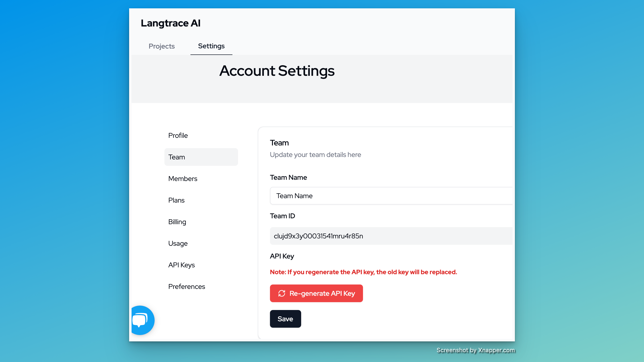The height and width of the screenshot is (362, 644).
Task: Go to Preferences section
Action: [187, 286]
